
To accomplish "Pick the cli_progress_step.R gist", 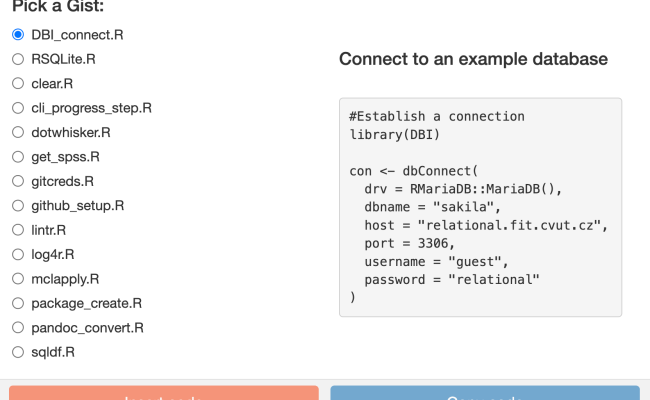I will 18,108.
